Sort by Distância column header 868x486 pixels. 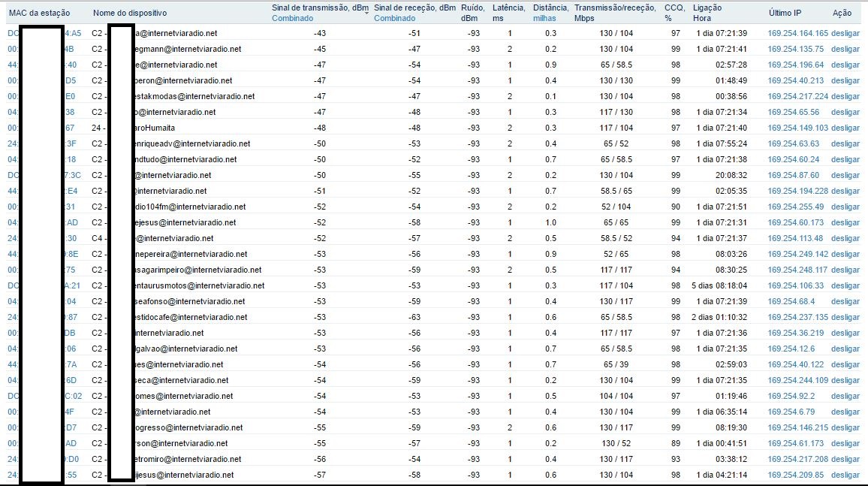point(550,8)
